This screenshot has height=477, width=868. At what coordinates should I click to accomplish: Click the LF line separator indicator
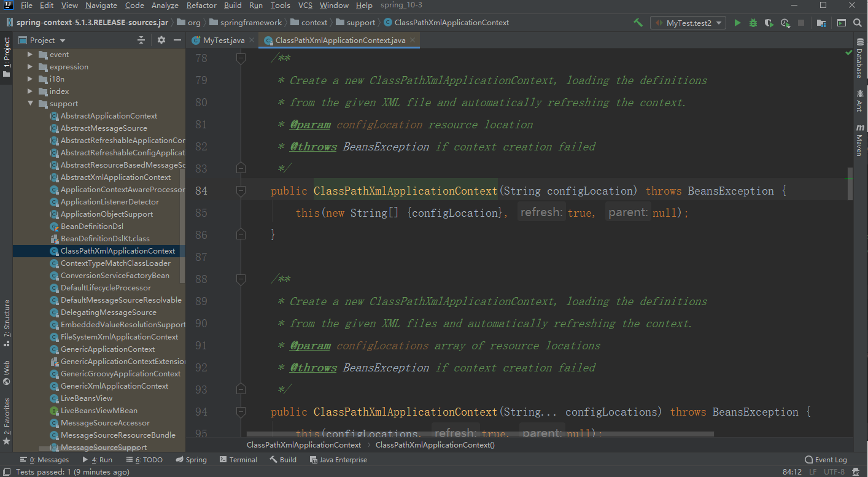813,472
